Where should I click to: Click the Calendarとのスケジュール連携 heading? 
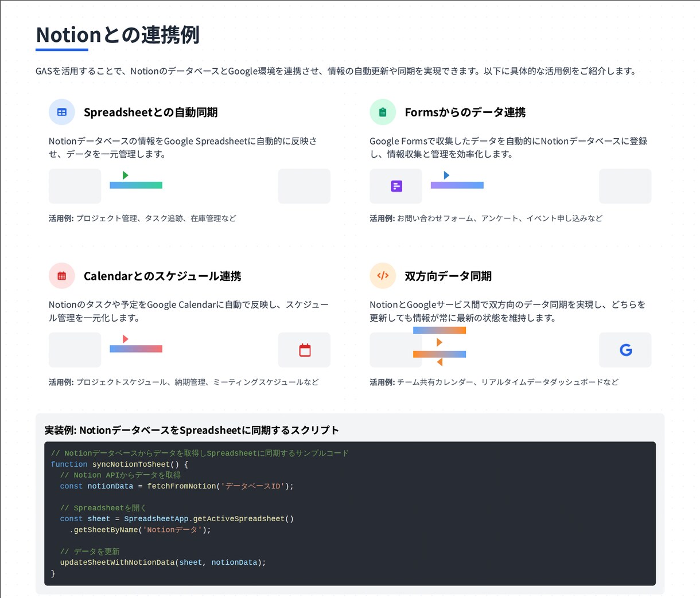162,276
